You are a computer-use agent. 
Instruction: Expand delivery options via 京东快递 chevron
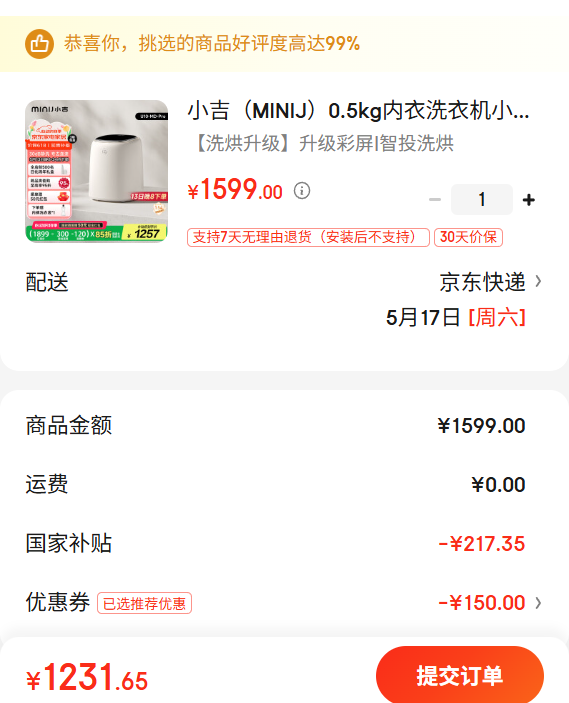click(538, 282)
